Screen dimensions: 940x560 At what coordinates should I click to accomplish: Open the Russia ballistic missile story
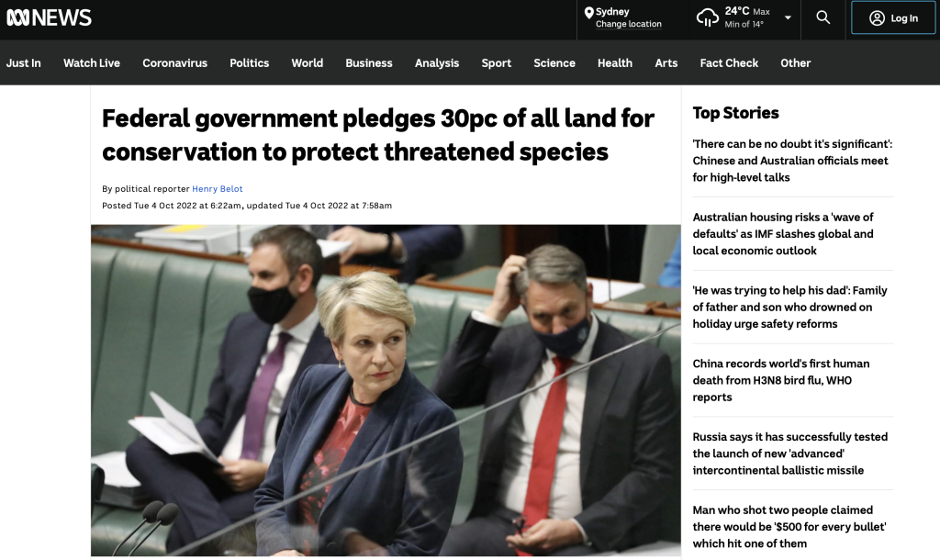tap(790, 454)
